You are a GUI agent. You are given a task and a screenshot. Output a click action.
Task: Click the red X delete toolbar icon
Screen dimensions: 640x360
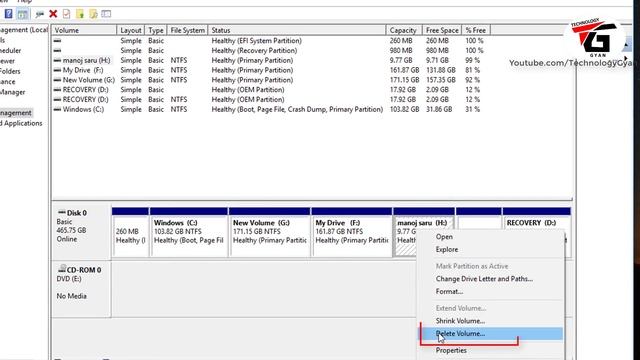53,14
